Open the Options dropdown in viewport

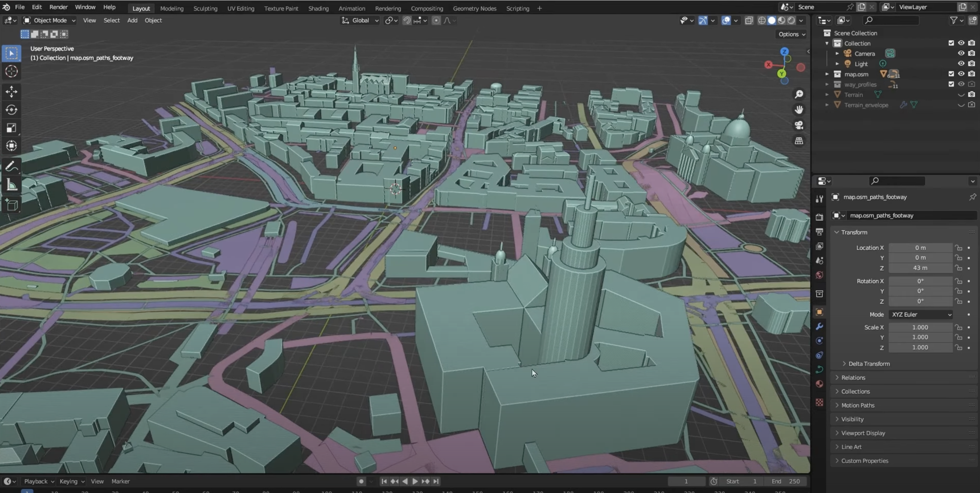point(792,34)
